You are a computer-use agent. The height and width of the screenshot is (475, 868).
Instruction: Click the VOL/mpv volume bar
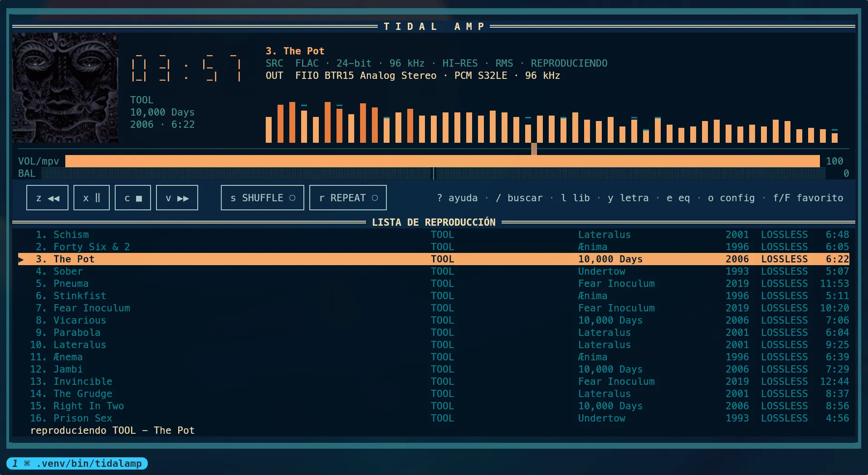443,161
